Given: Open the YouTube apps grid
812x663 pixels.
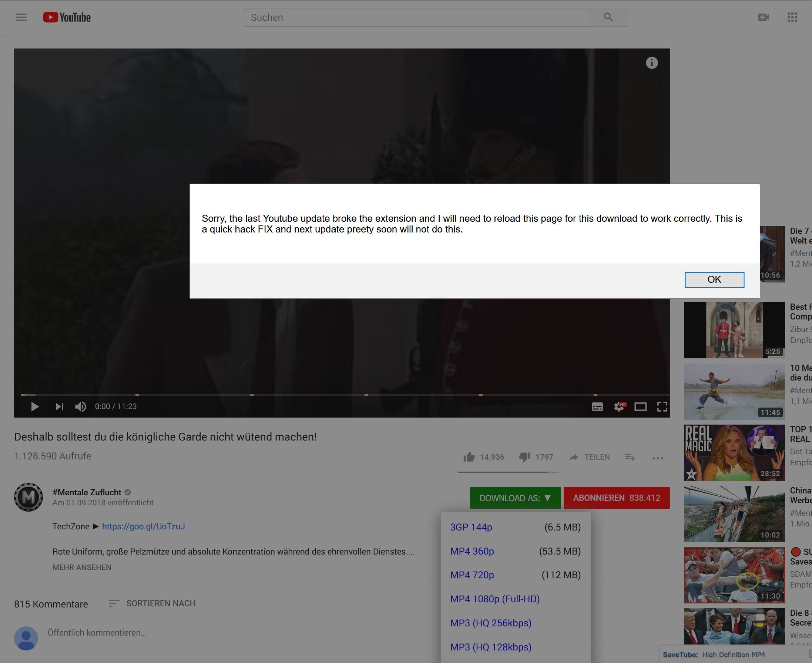Looking at the screenshot, I should 792,17.
